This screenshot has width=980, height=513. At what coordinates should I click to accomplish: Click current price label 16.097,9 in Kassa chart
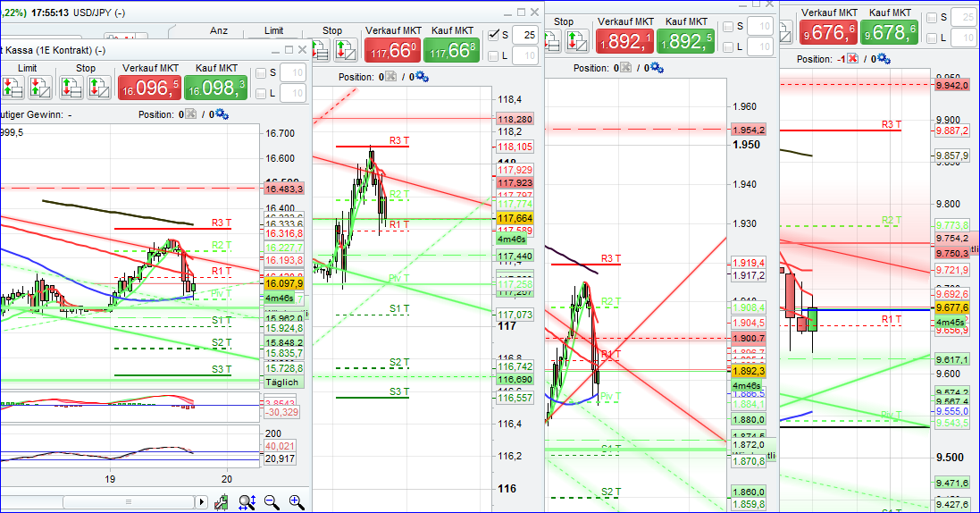pos(284,283)
